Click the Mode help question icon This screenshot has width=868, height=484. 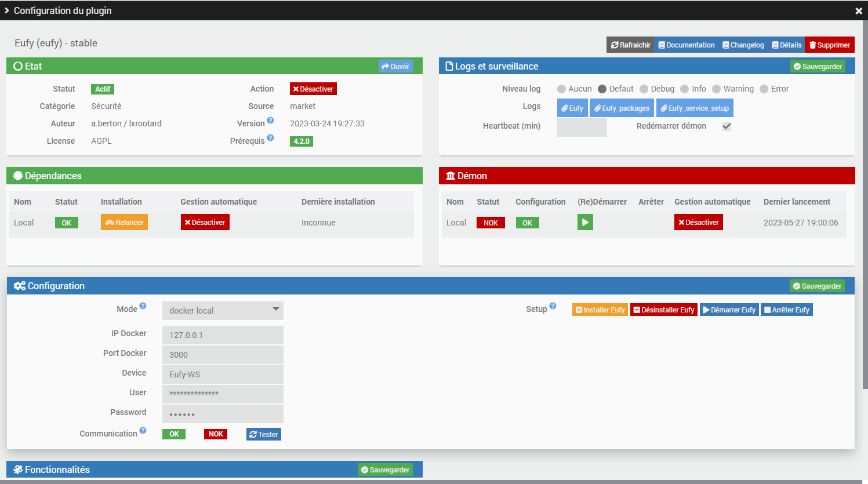143,306
